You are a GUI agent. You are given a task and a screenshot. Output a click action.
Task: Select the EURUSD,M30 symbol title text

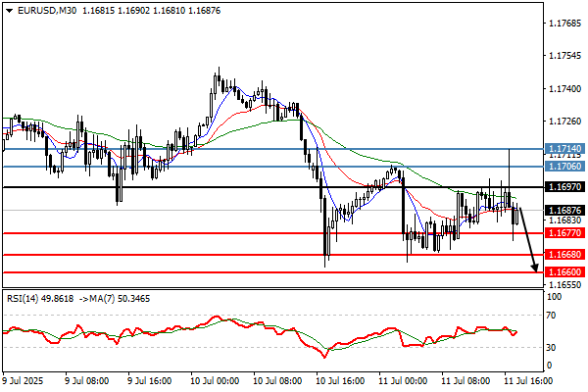(x=47, y=11)
